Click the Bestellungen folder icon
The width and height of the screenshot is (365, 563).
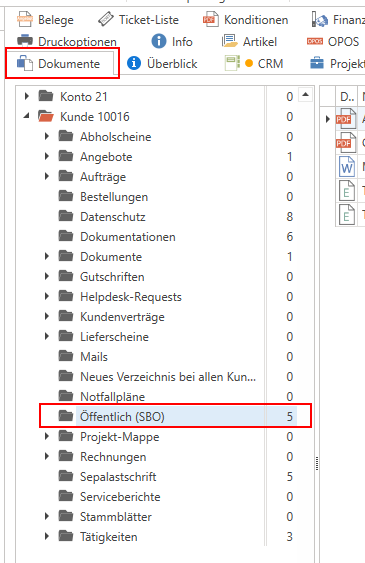(x=66, y=196)
